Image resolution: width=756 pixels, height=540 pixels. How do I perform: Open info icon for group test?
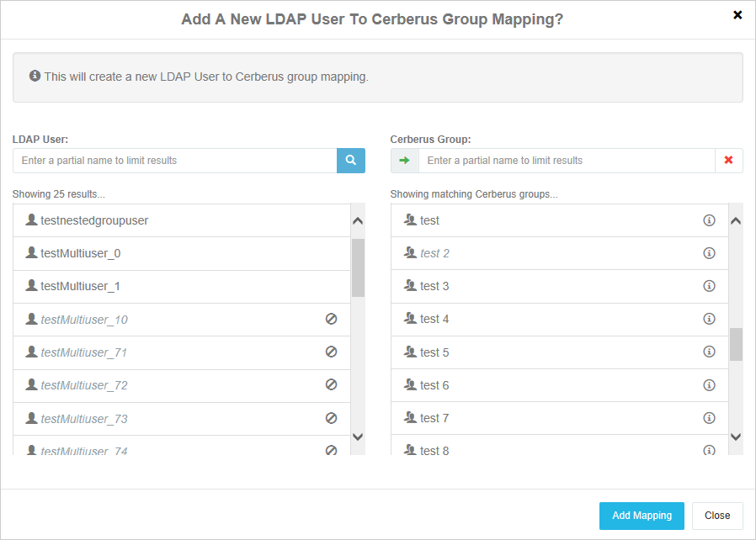click(709, 220)
